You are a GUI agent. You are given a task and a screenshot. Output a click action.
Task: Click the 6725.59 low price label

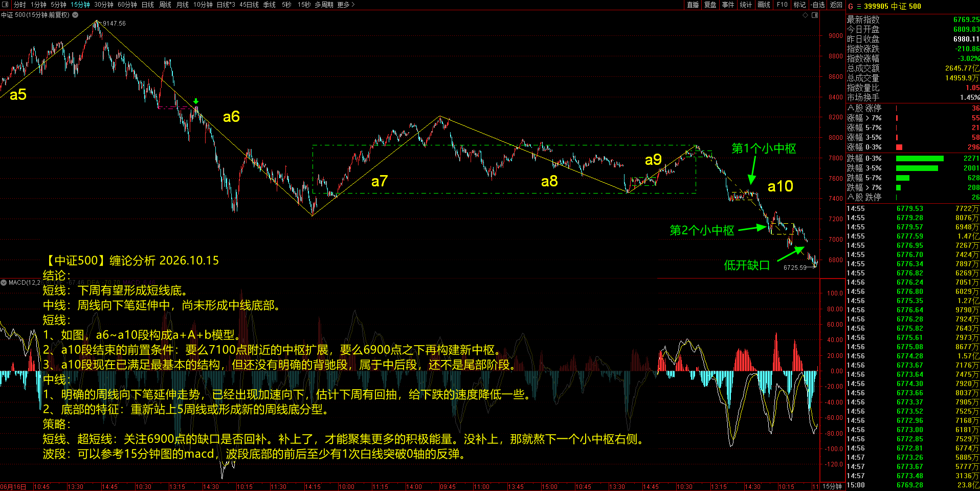click(x=795, y=268)
